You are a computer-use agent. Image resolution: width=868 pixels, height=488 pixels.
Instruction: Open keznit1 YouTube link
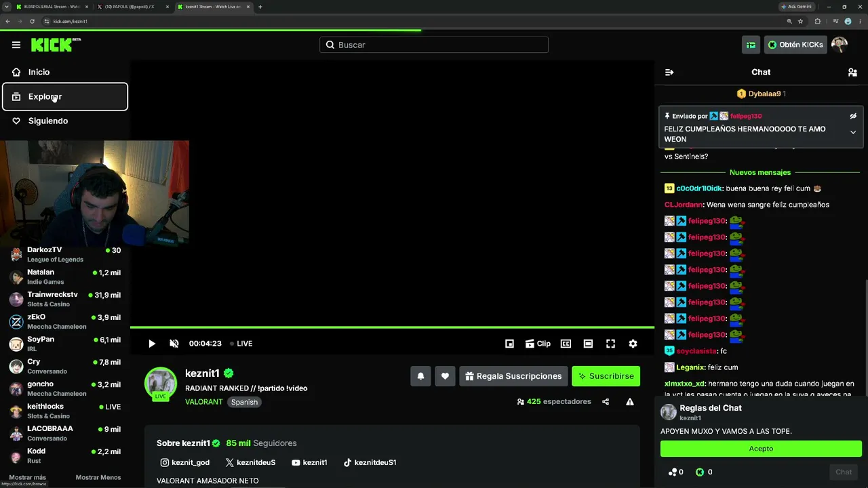(x=309, y=462)
